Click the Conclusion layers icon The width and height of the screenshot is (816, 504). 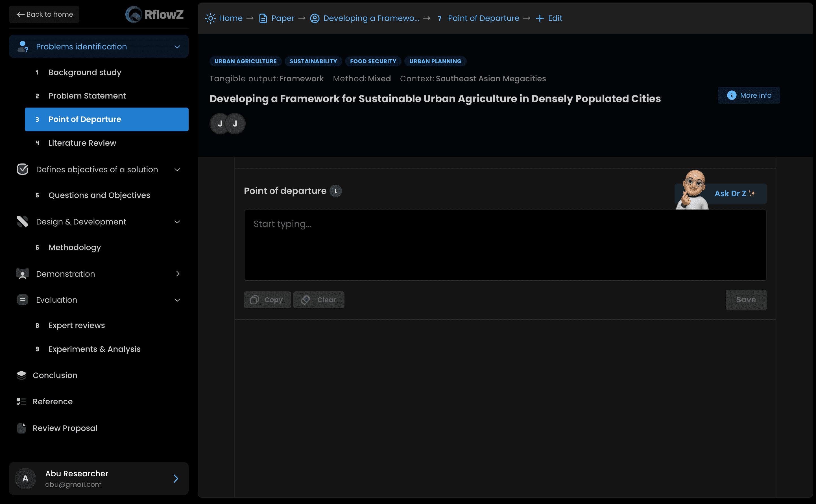(x=22, y=375)
